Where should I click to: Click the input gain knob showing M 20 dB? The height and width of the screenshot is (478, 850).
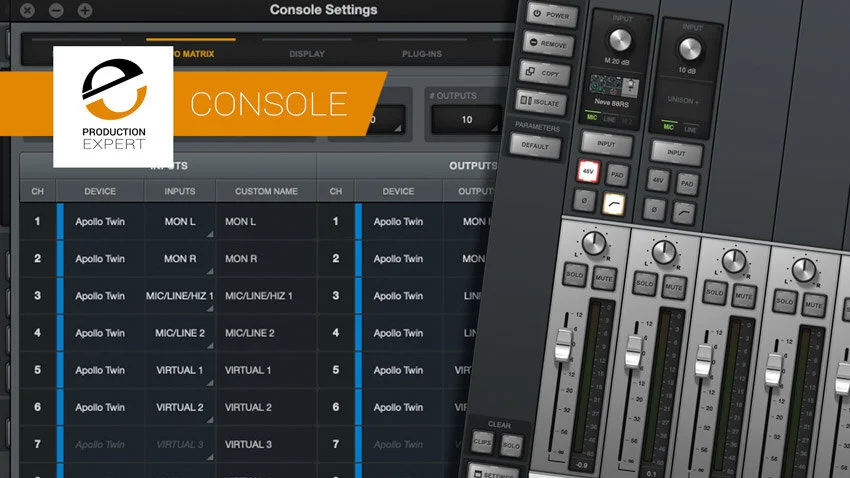[x=620, y=40]
